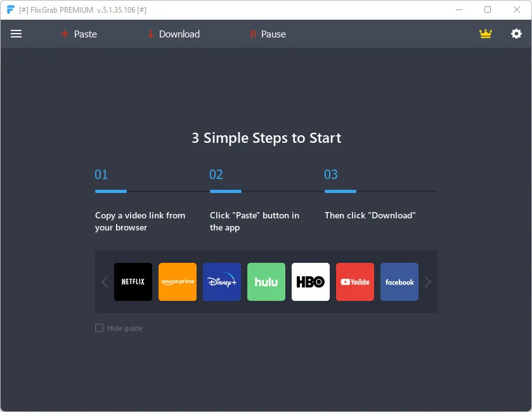
Task: Enable the Hide guide checkbox
Action: [99, 328]
